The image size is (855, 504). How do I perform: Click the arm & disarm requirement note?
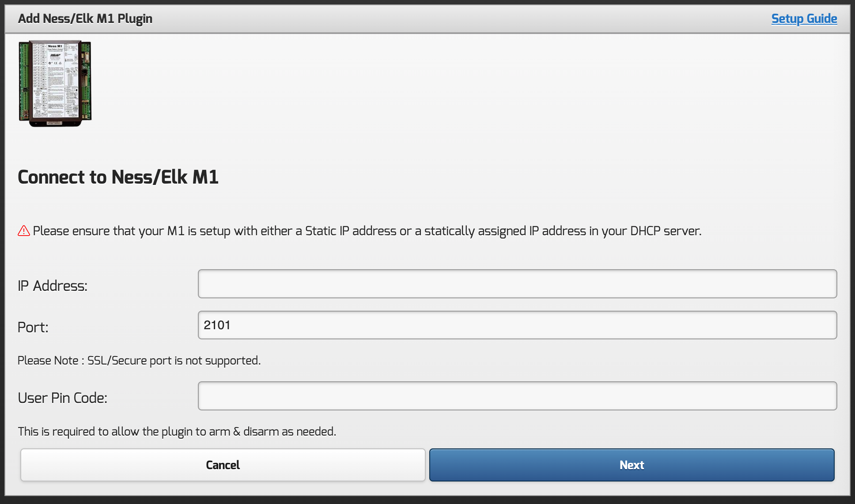[177, 431]
